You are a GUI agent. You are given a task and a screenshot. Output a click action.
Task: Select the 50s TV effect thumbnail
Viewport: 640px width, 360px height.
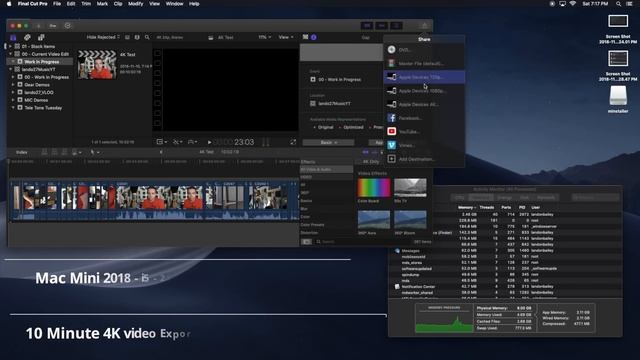coord(410,188)
